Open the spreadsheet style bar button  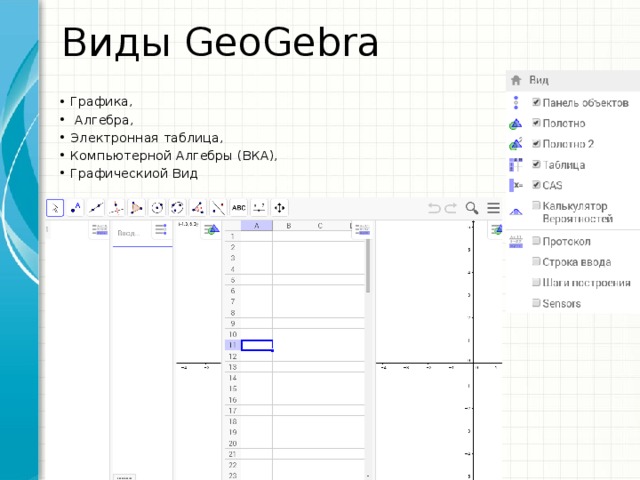click(362, 230)
